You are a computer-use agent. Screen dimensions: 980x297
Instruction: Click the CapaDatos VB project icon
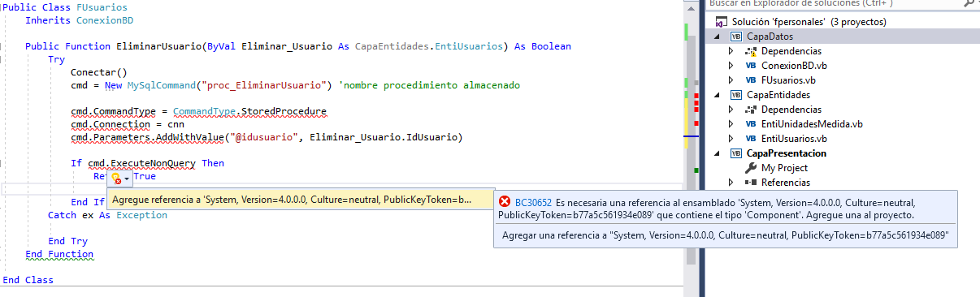tap(737, 37)
